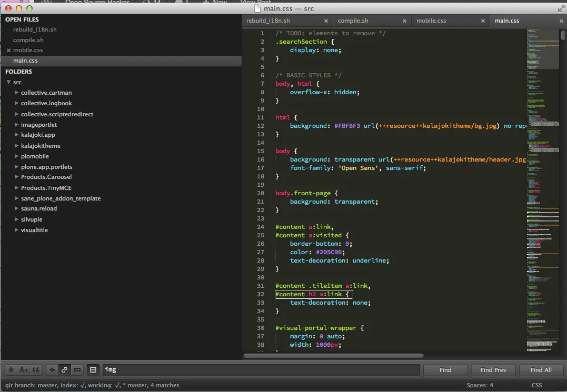Screen dimensions: 567x392
Task: Click the Find button
Action: [x=445, y=369]
